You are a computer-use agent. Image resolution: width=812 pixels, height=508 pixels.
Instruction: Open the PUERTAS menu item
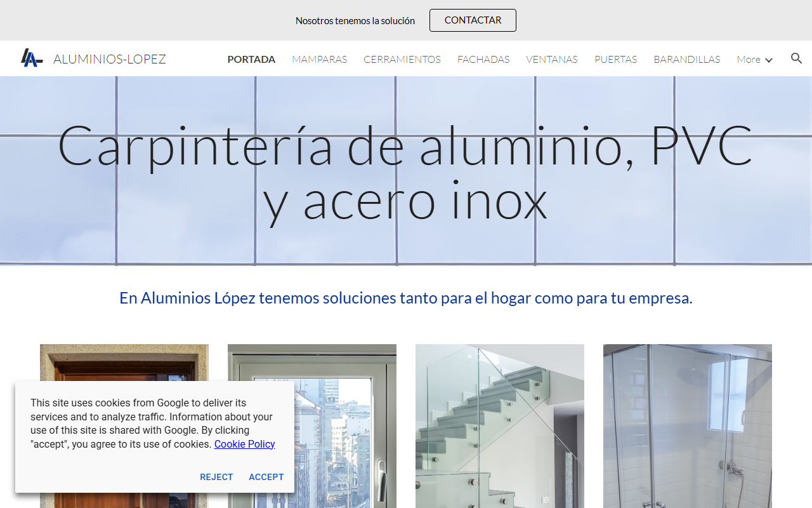pyautogui.click(x=615, y=59)
